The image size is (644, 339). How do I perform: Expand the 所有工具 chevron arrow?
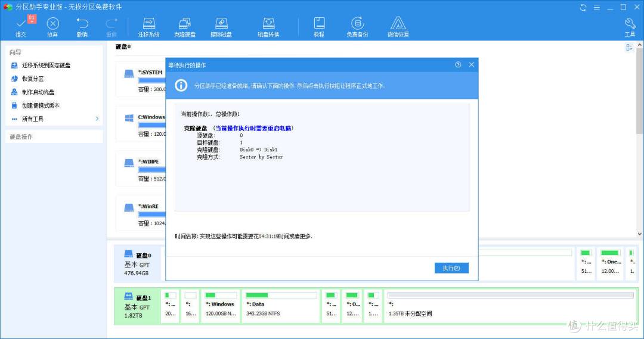click(x=97, y=119)
